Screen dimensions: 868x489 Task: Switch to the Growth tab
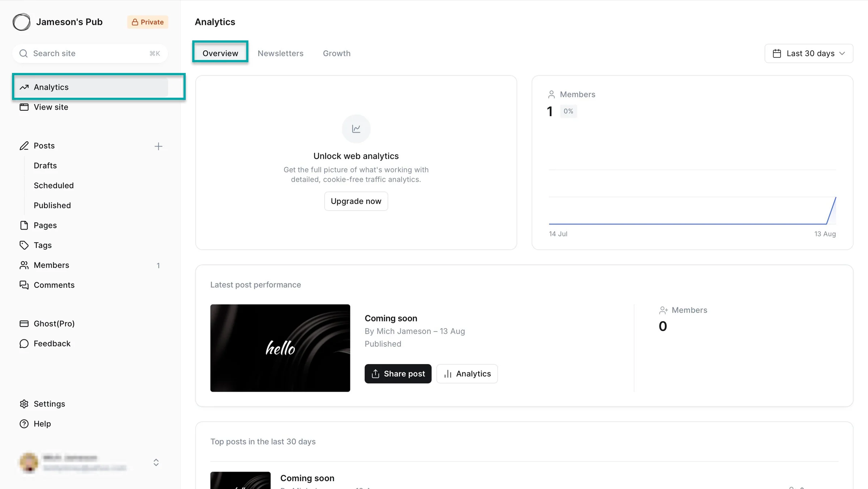tap(337, 53)
